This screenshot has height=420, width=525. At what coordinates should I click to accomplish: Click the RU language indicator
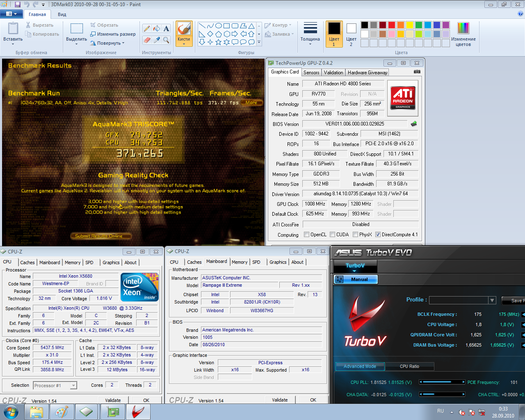(x=441, y=411)
